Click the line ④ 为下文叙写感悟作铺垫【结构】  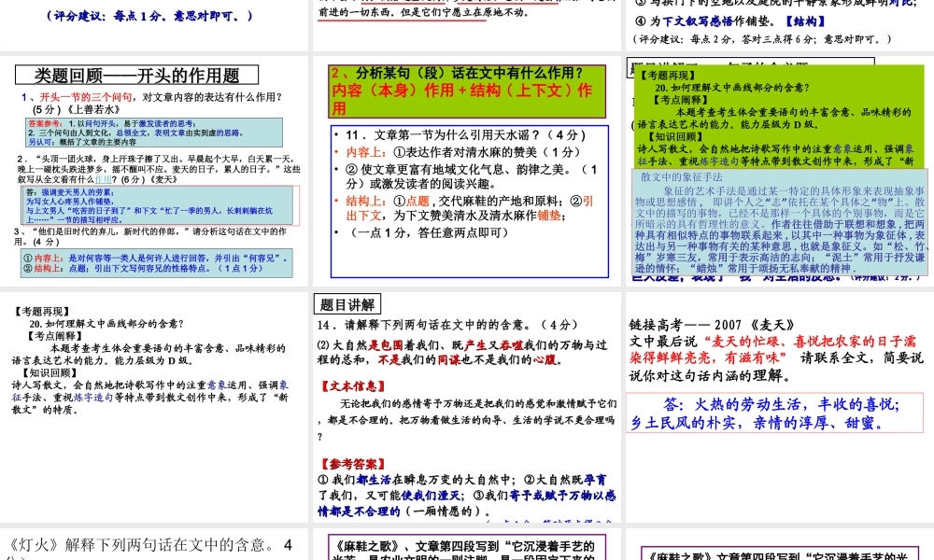[x=730, y=21]
